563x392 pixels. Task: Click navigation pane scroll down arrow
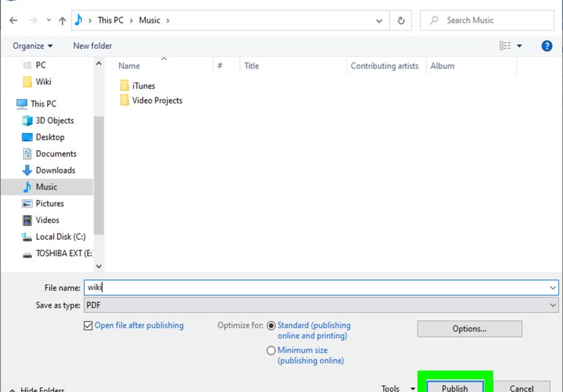(x=99, y=266)
